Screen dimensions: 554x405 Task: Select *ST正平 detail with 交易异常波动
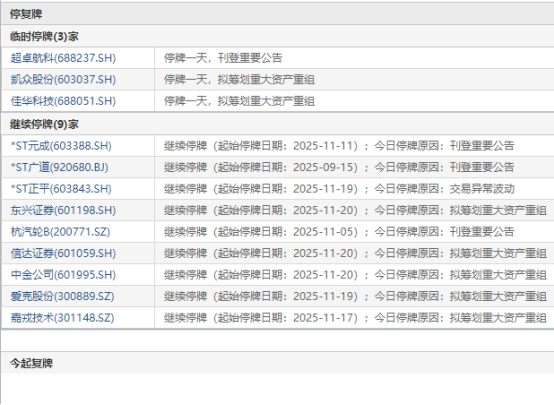click(x=339, y=189)
